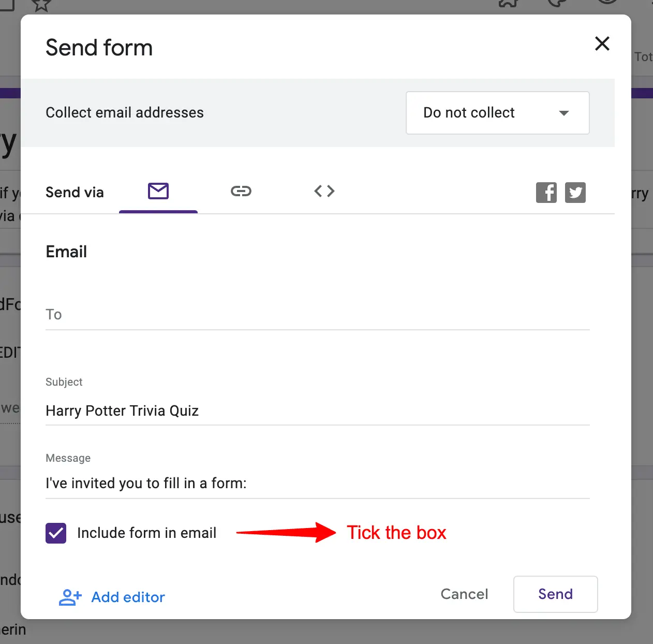Switch to the link tab under Send via
This screenshot has width=653, height=644.
(241, 191)
